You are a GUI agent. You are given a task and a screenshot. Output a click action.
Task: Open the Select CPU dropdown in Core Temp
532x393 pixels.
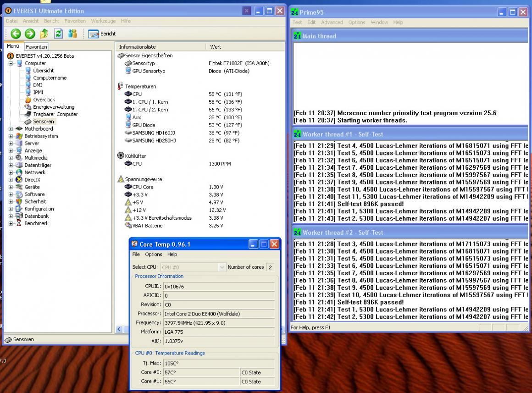pos(193,267)
